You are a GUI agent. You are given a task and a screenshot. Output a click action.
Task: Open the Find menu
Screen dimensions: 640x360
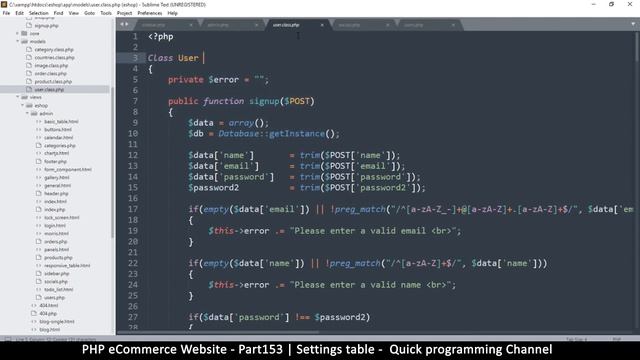(x=58, y=13)
